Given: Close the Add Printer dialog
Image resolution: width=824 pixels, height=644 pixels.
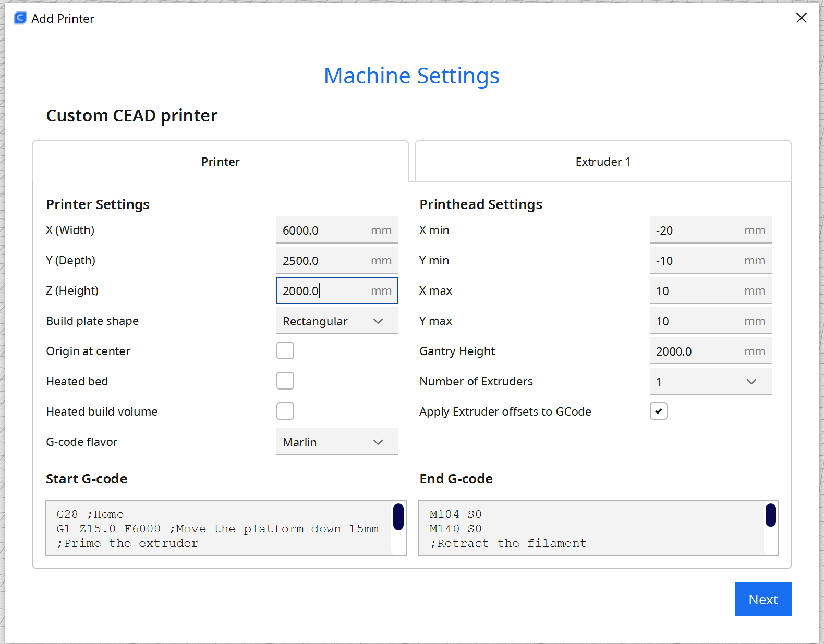Looking at the screenshot, I should pyautogui.click(x=801, y=18).
